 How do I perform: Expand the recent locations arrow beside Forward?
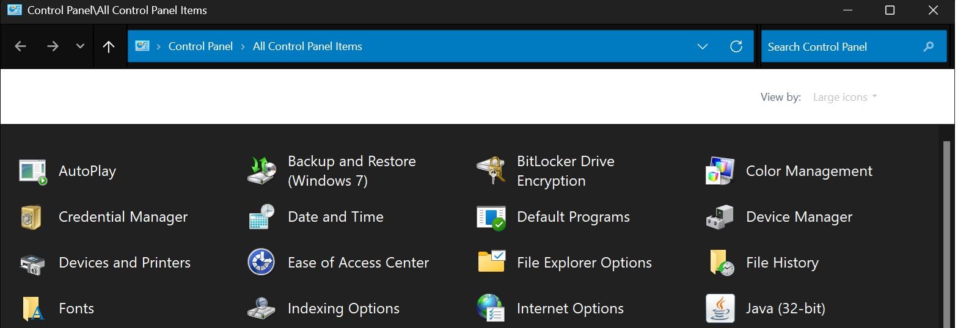(80, 46)
